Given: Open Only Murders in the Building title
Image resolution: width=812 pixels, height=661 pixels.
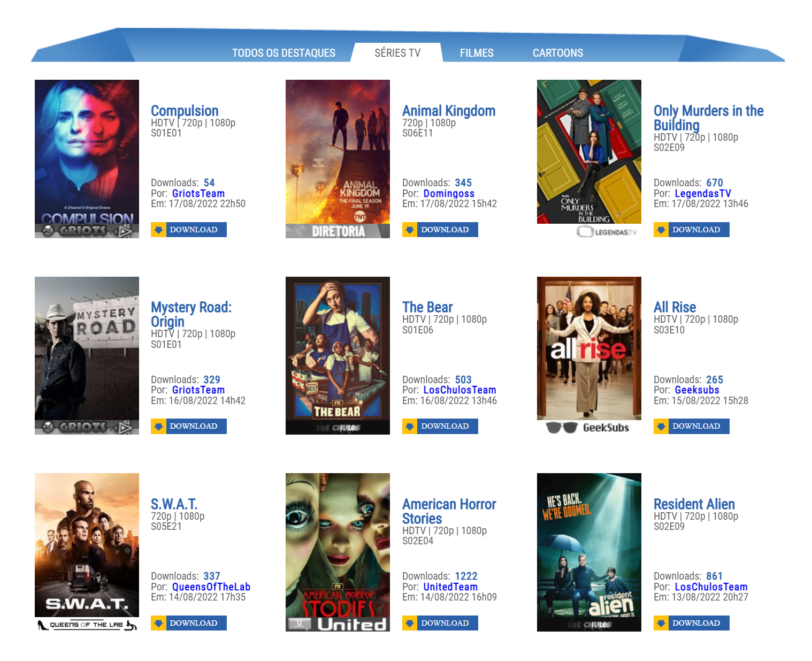Looking at the screenshot, I should (708, 118).
